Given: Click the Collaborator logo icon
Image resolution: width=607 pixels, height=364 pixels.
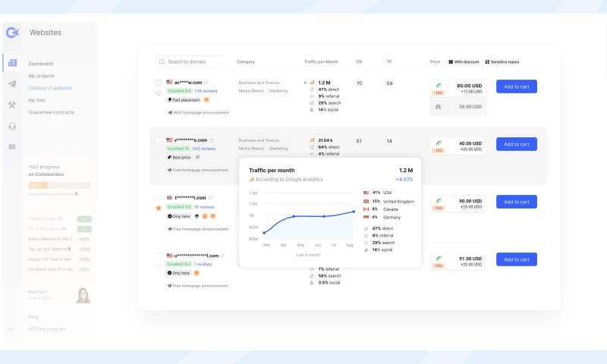Looking at the screenshot, I should [12, 33].
